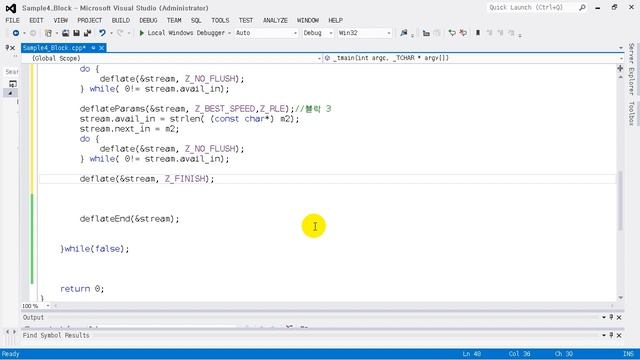Click the Quick Launch search magnifier icon
640x360 pixels.
[x=582, y=8]
